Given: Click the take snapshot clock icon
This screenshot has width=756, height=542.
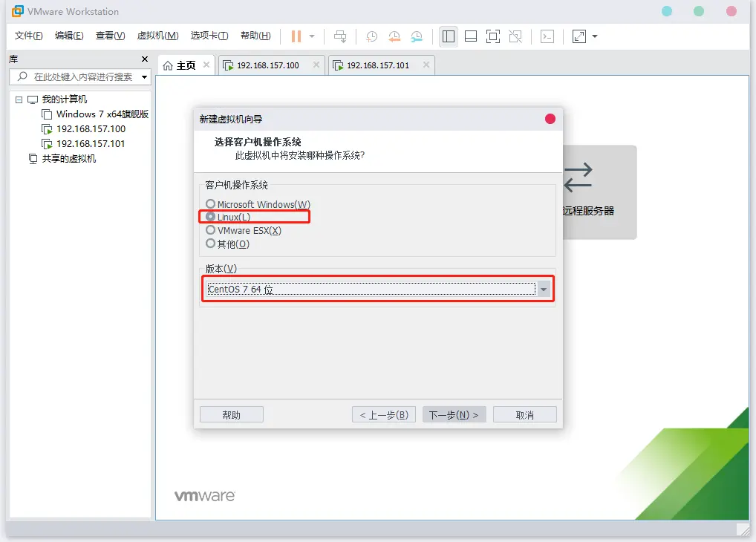Looking at the screenshot, I should click(372, 36).
